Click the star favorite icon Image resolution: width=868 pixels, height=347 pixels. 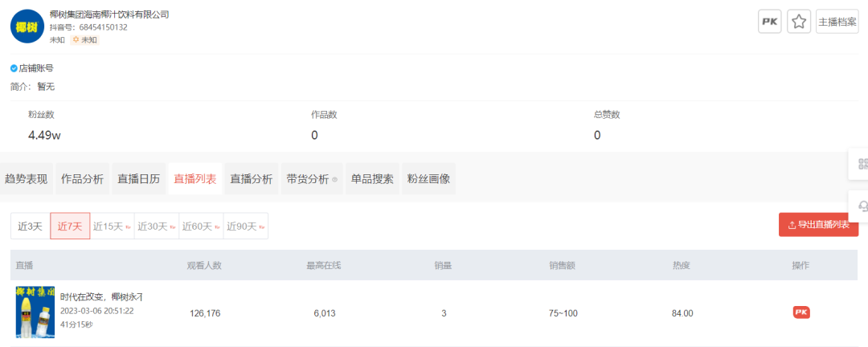tap(799, 22)
